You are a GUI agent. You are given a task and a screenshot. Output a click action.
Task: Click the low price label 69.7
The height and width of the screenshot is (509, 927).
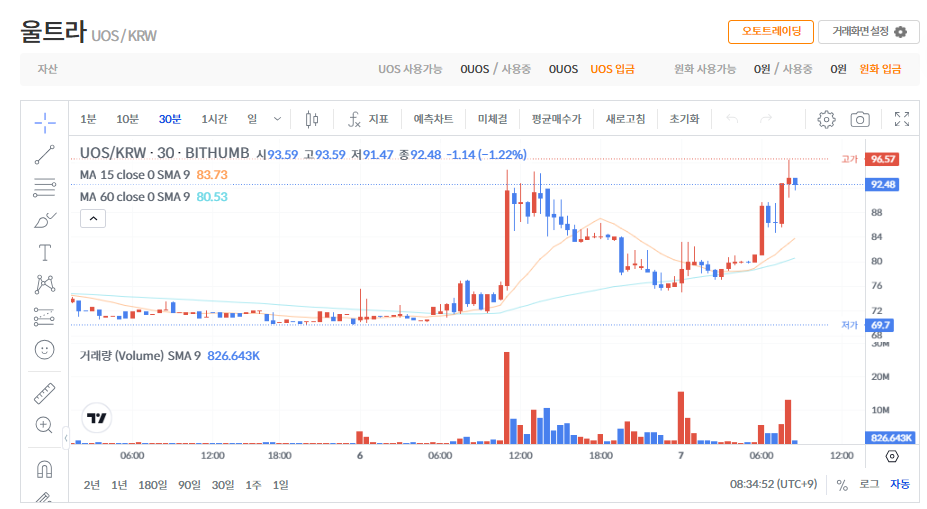(880, 325)
